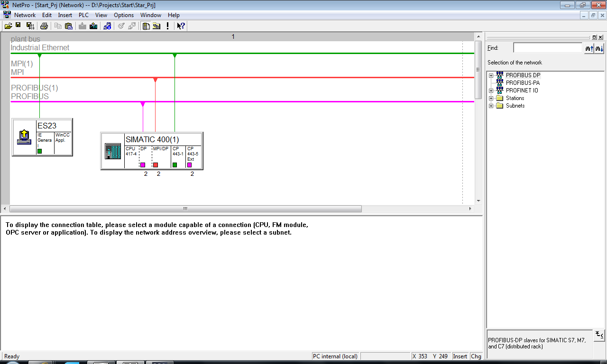Click the Chg indicator in status bar
607x364 pixels.
pyautogui.click(x=476, y=356)
